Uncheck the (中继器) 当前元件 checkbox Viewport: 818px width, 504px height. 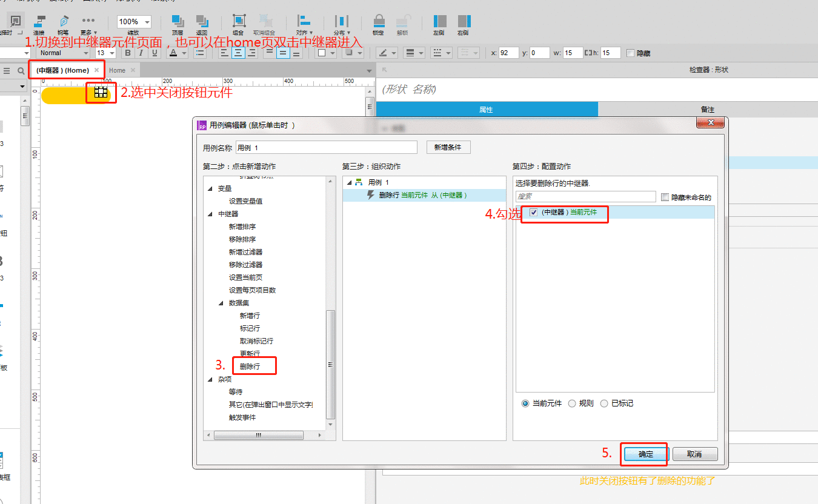coord(533,212)
